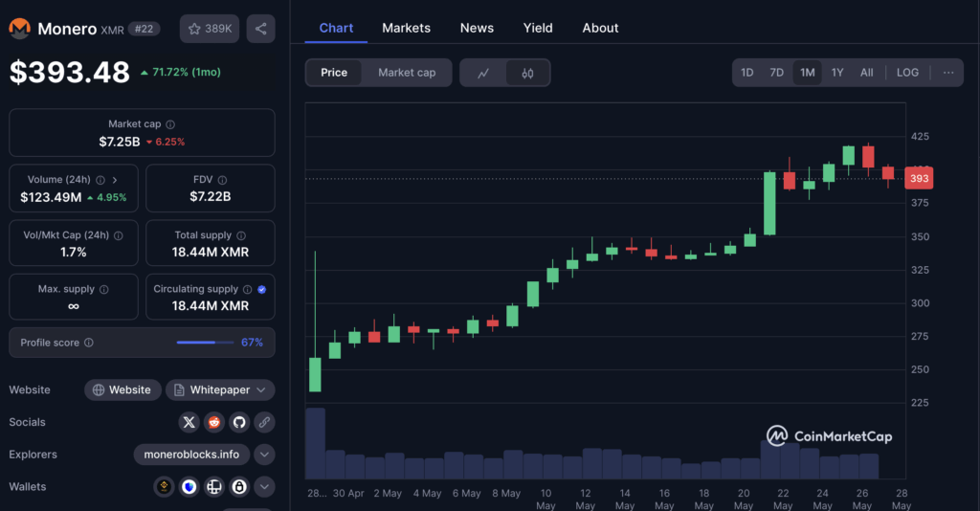
Task: Open the moneroblocks.info explorer link
Action: pos(191,455)
